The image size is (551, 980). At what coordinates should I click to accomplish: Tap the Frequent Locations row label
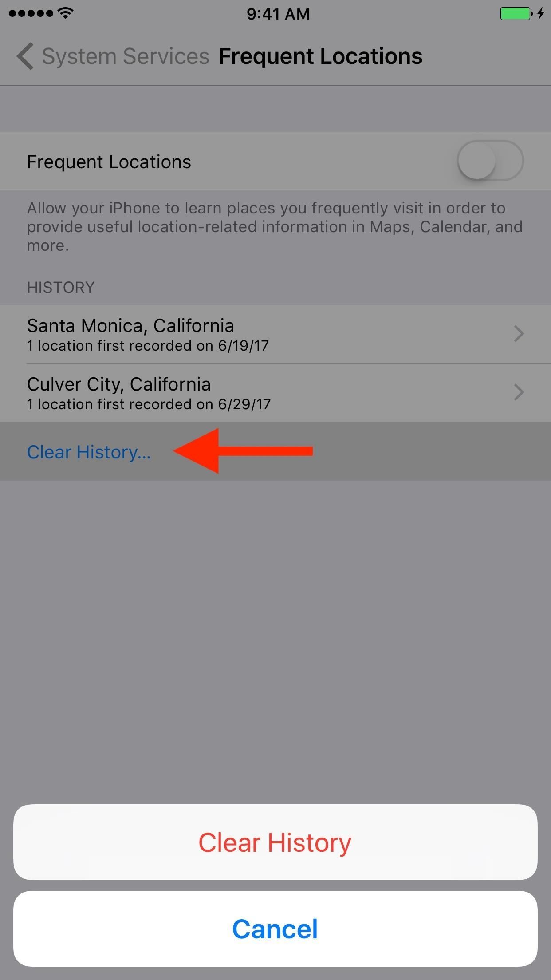point(109,162)
